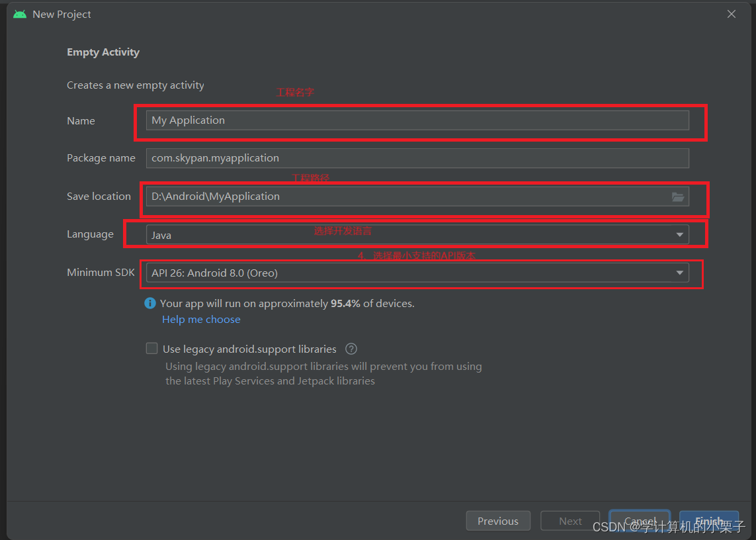
Task: Click the blue info icon beside device percentage
Action: coord(150,303)
